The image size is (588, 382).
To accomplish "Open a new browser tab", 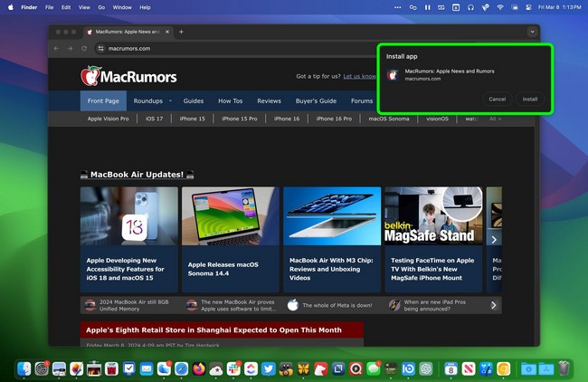I will tap(181, 32).
